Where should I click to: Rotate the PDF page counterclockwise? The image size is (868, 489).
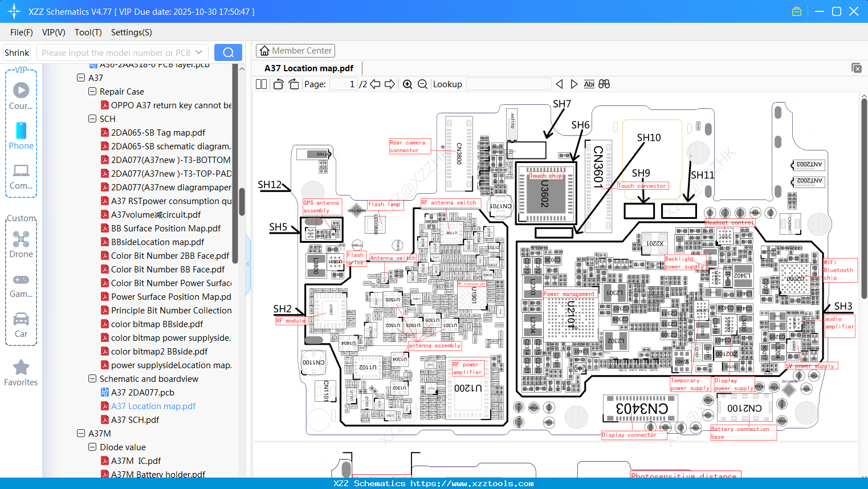click(279, 84)
